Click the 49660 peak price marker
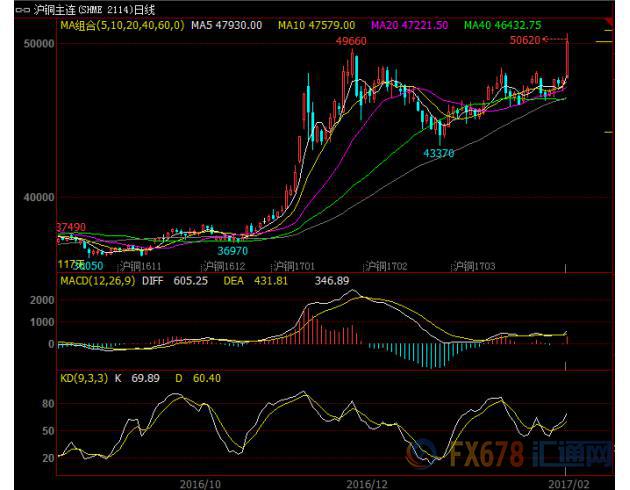 (351, 42)
